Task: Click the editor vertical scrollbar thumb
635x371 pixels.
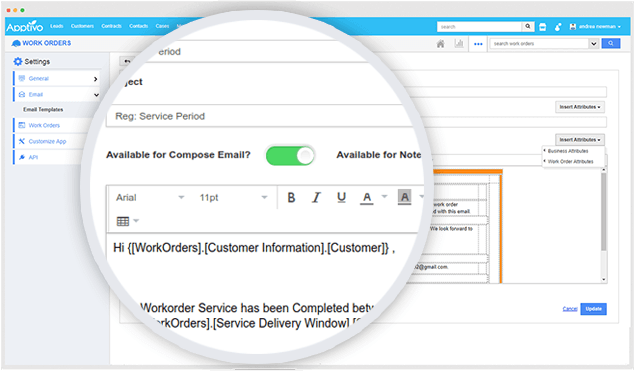Action: click(603, 211)
